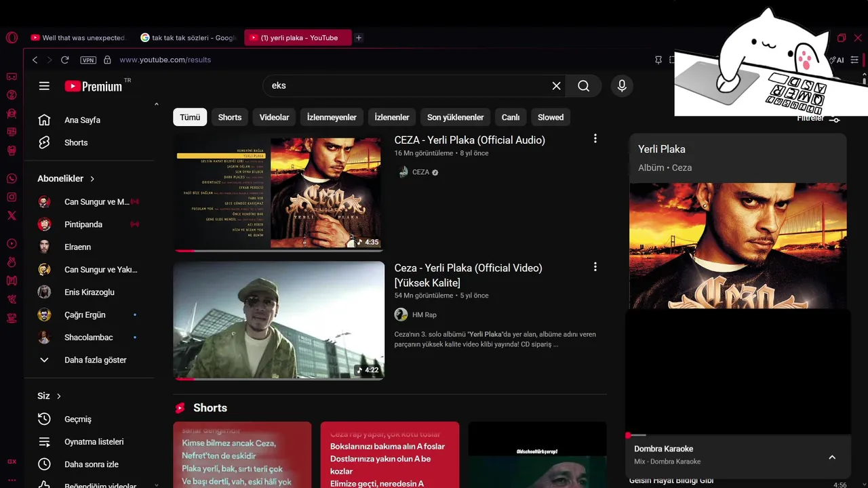Select the Videolar filter chip
The image size is (868, 488).
pos(275,117)
